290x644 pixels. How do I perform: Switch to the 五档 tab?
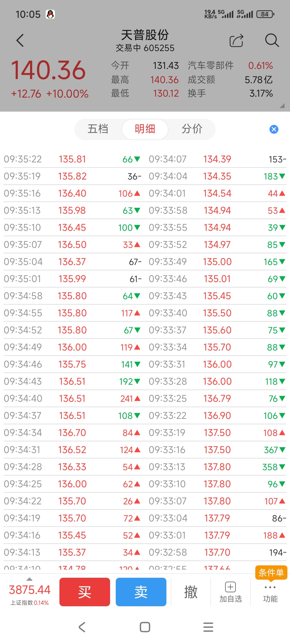pyautogui.click(x=98, y=129)
